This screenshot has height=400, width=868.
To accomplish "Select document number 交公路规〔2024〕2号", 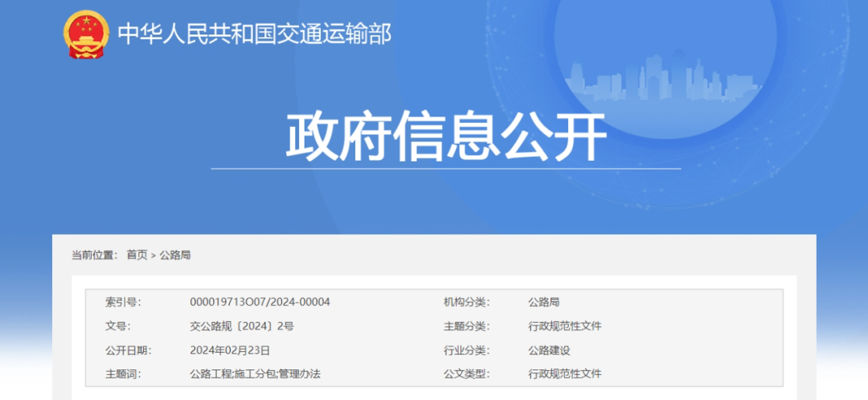I will coord(242,326).
